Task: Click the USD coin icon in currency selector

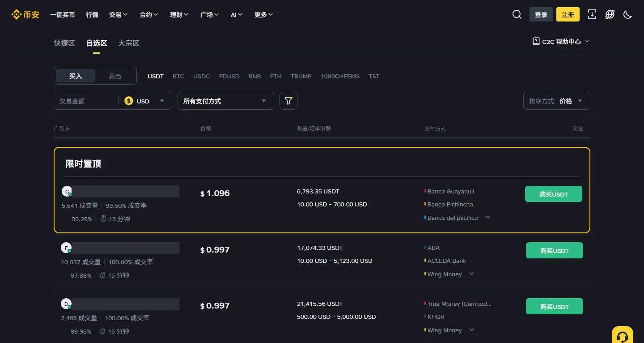Action: (129, 101)
